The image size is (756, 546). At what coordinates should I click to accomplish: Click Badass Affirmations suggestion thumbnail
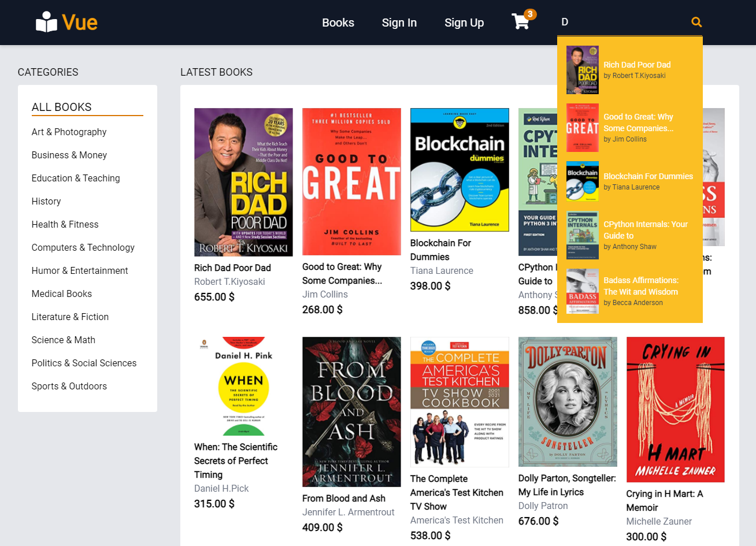583,291
